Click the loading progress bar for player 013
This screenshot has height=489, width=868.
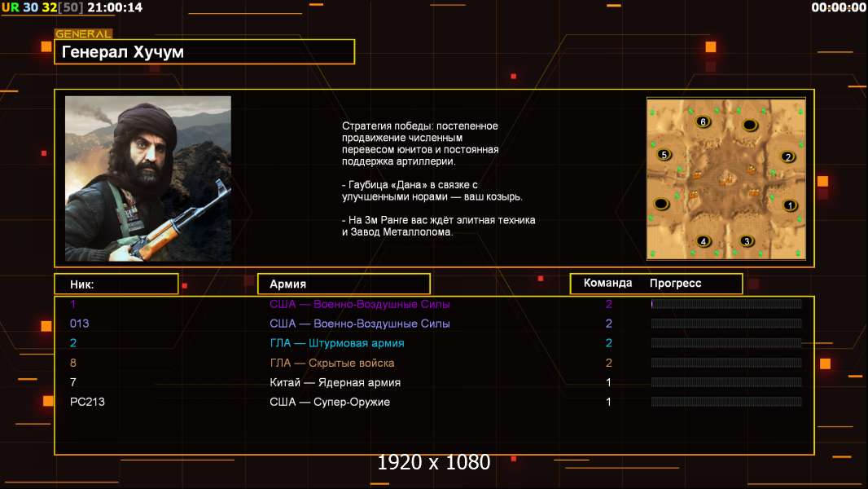point(726,324)
